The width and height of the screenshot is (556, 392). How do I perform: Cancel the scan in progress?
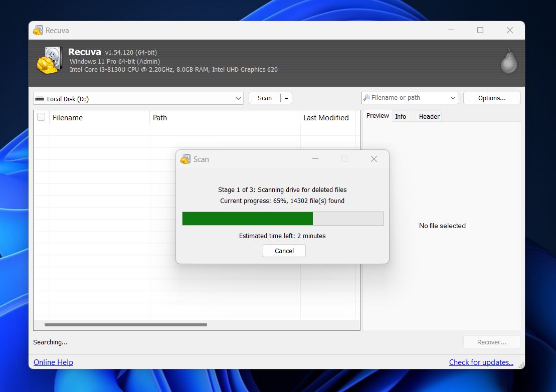[284, 251]
